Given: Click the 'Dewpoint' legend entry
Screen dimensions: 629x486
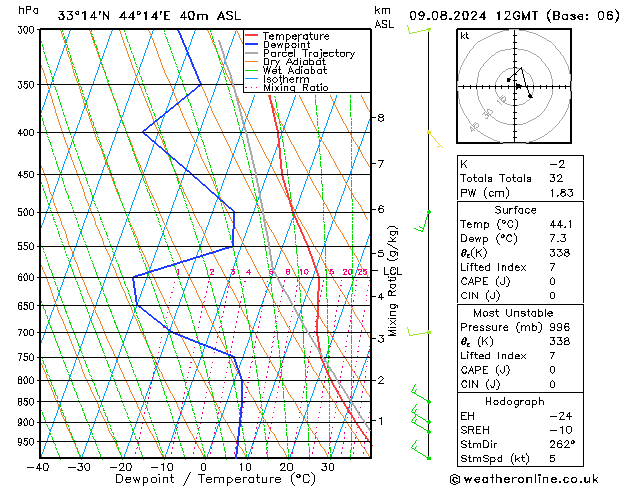Looking at the screenshot, I should 286,45.
